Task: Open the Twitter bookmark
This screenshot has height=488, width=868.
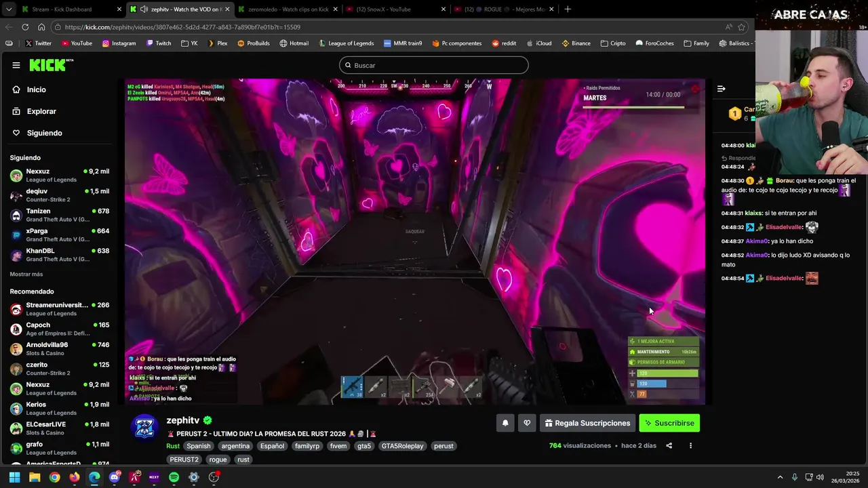Action: pos(38,43)
